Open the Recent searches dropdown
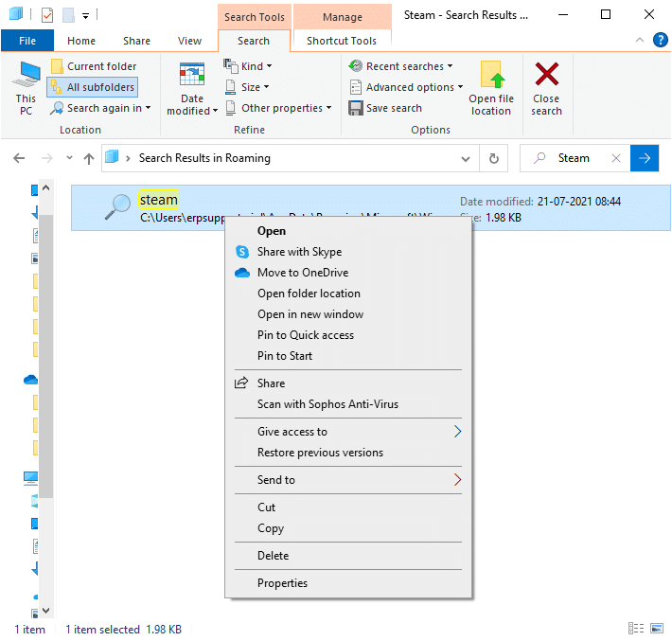 pos(401,66)
